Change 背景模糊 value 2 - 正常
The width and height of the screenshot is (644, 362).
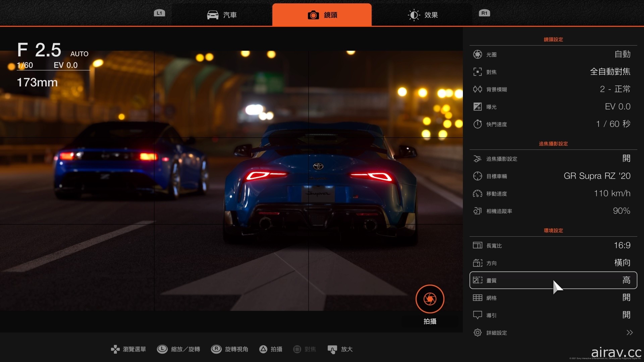point(615,89)
